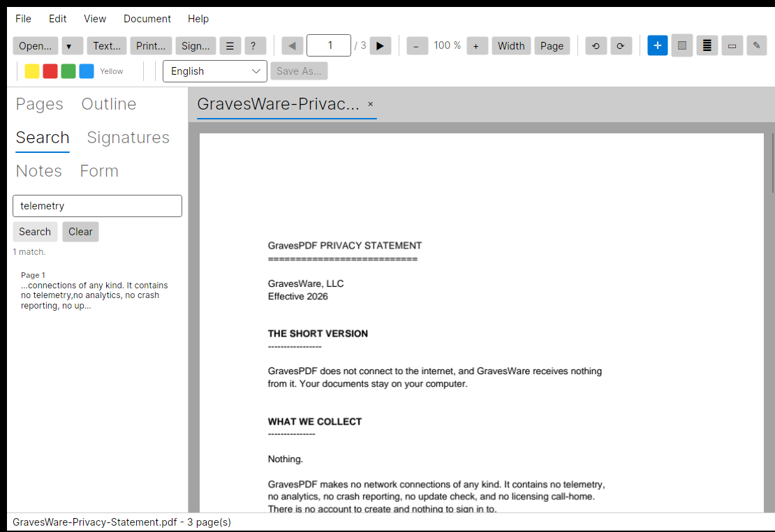This screenshot has height=532, width=775.
Task: Select the blue crosshair plus tool
Action: (x=658, y=45)
